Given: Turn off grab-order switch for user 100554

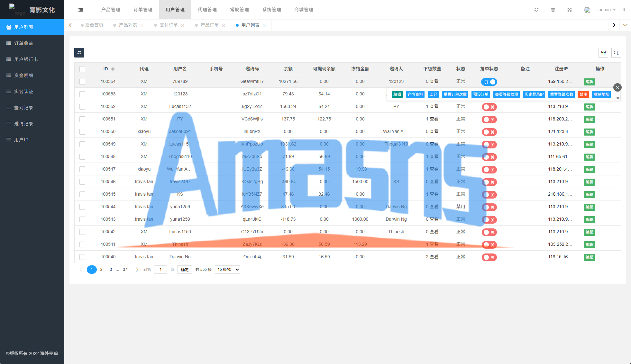Looking at the screenshot, I should [x=489, y=82].
